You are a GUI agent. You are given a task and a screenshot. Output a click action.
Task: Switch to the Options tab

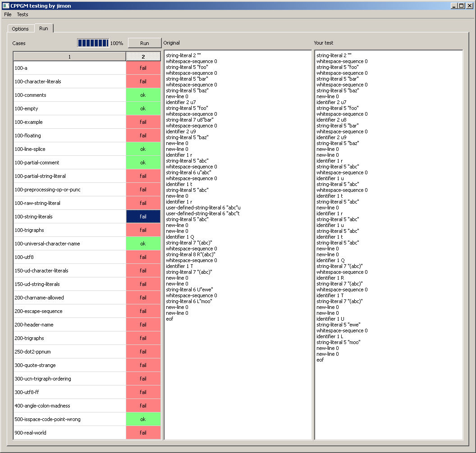20,29
